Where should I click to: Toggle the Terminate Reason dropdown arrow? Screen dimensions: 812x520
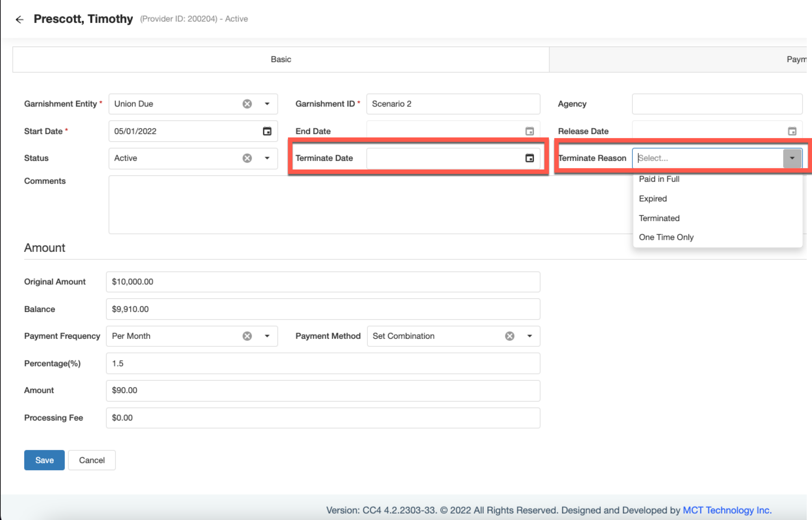click(x=792, y=158)
